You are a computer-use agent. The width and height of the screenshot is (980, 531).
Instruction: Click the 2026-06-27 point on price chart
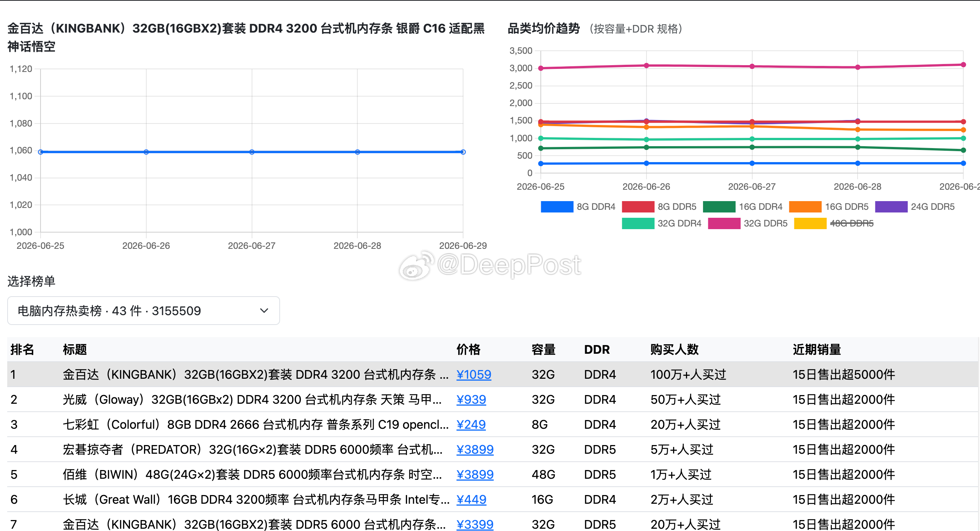252,151
